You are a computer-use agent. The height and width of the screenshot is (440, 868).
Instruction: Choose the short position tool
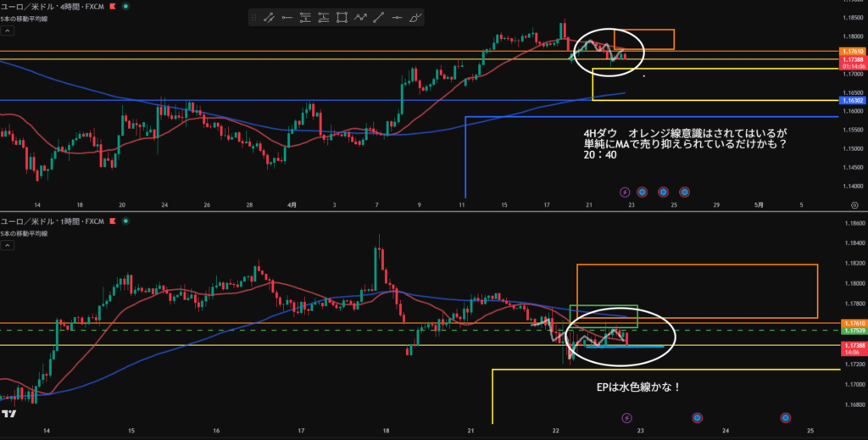click(x=305, y=18)
